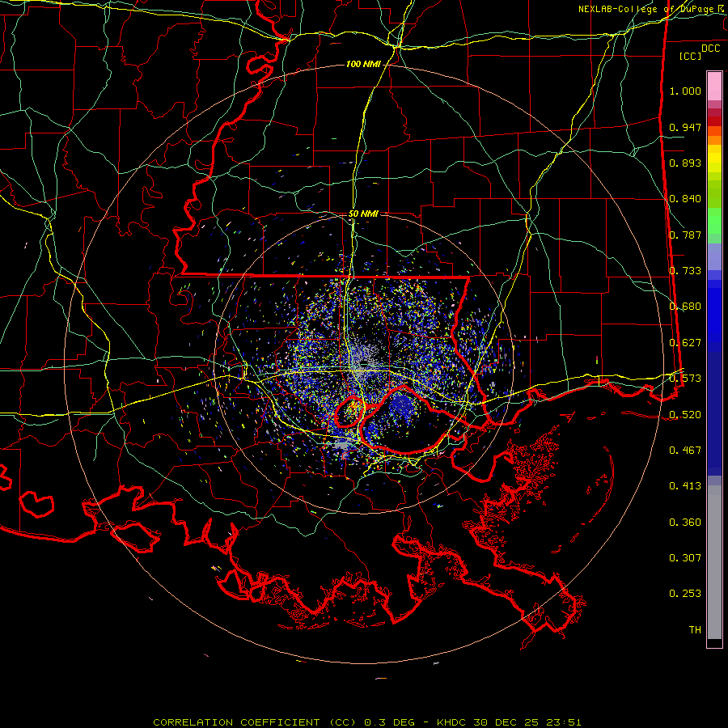This screenshot has width=728, height=728.
Task: Click the 0.360 legend value
Action: (x=685, y=523)
